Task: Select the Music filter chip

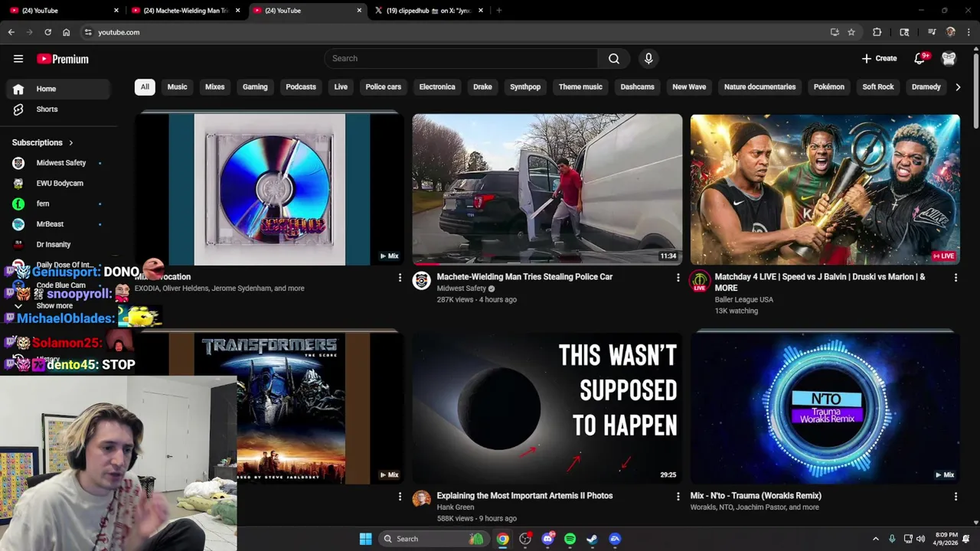Action: tap(177, 86)
